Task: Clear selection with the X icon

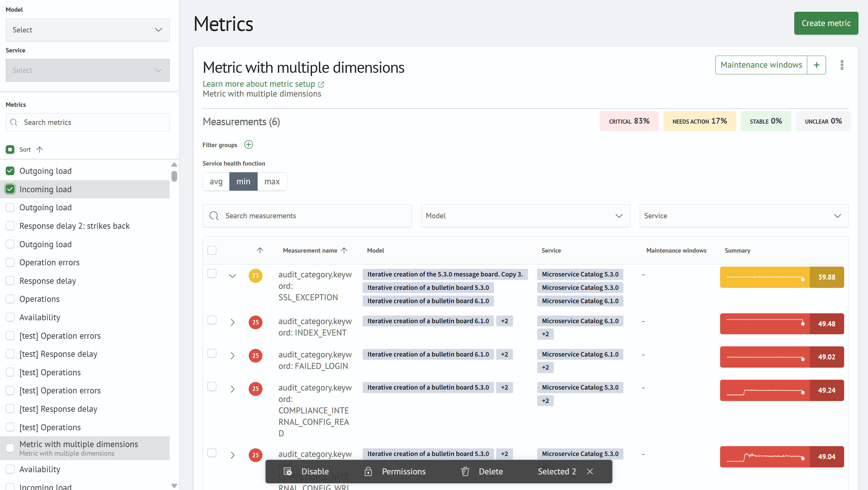Action: coord(590,471)
